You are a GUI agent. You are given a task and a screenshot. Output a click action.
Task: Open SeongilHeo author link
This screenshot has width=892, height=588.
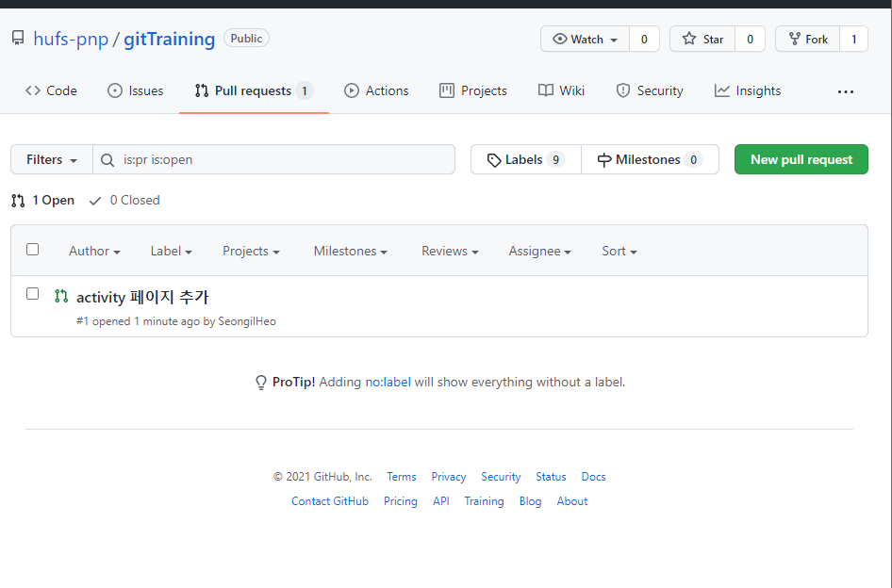(247, 321)
